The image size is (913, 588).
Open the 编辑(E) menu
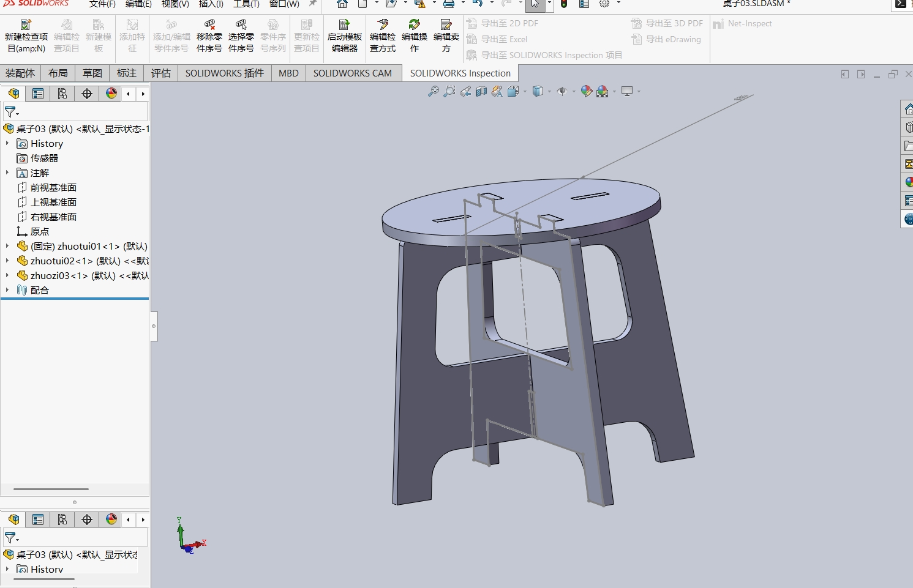[138, 4]
